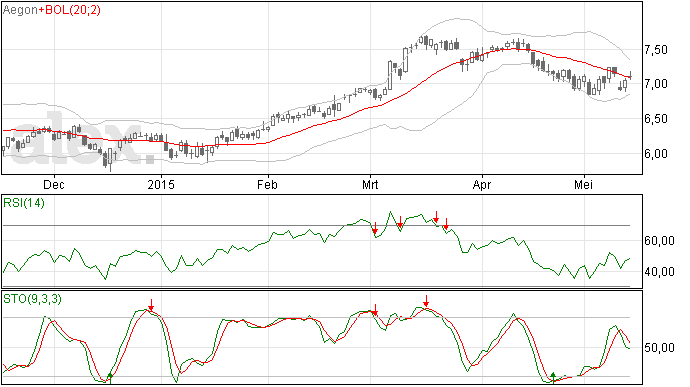Click the 7,00 price axis value

(656, 84)
